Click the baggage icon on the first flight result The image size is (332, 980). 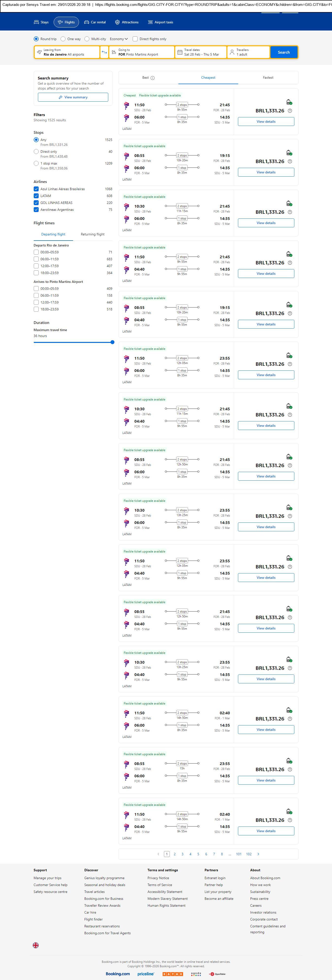289,102
